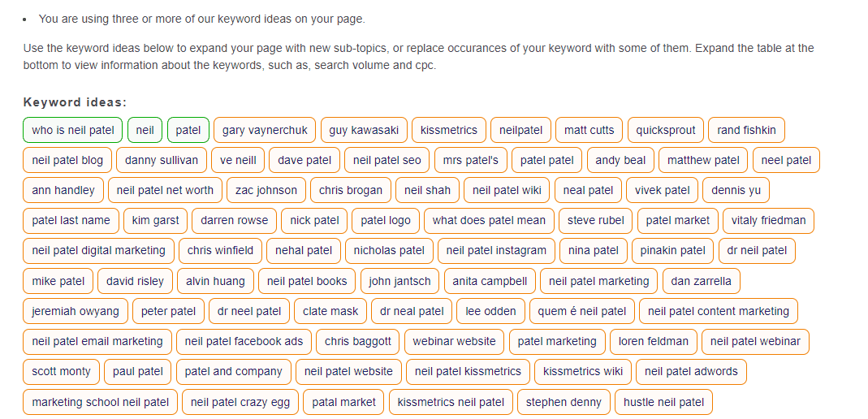Select the green 'patel' keyword chip
868x419 pixels.
[188, 130]
